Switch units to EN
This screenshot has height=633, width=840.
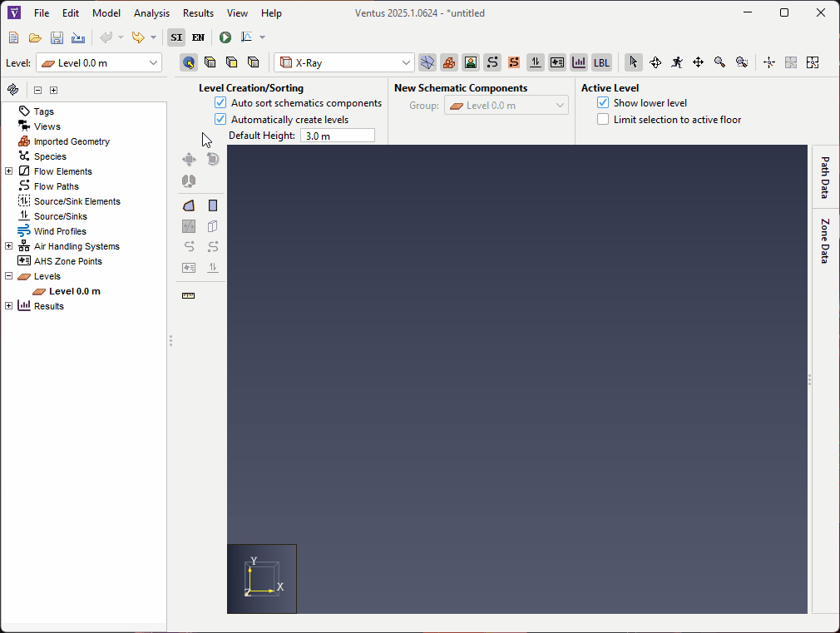[x=198, y=37]
